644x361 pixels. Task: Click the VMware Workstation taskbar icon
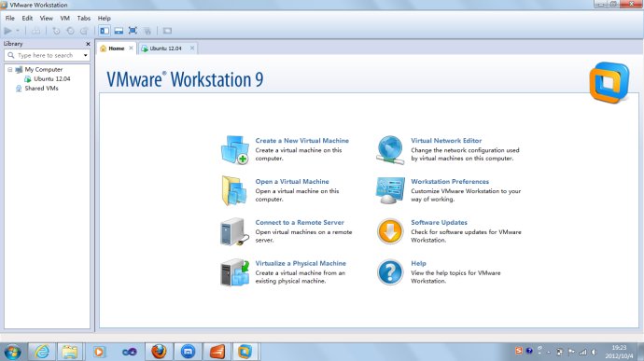[x=245, y=352]
